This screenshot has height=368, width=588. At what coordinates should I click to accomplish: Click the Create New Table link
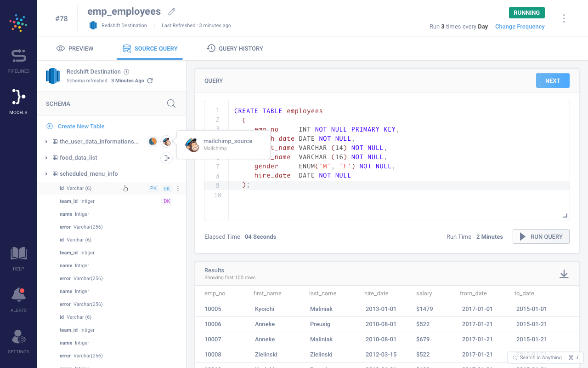(x=81, y=126)
